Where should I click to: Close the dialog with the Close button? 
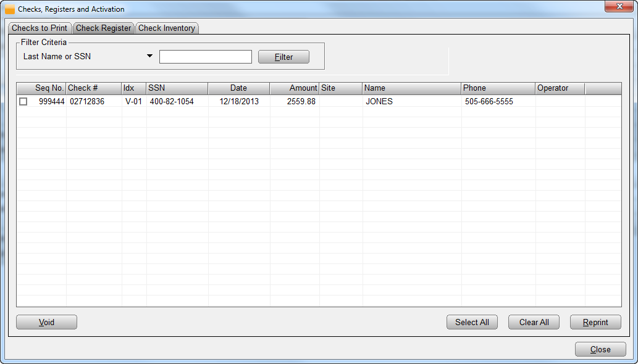[x=600, y=349]
